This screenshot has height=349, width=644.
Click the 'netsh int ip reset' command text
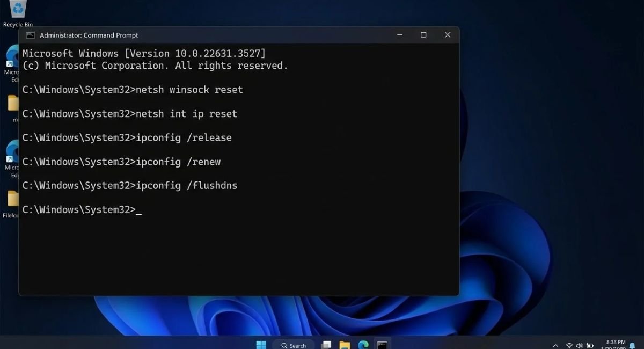click(x=187, y=114)
